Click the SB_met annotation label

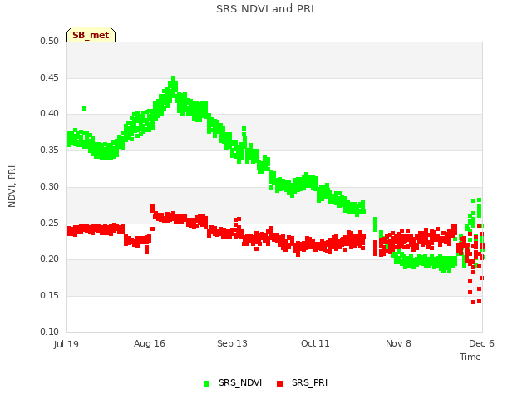pyautogui.click(x=91, y=35)
